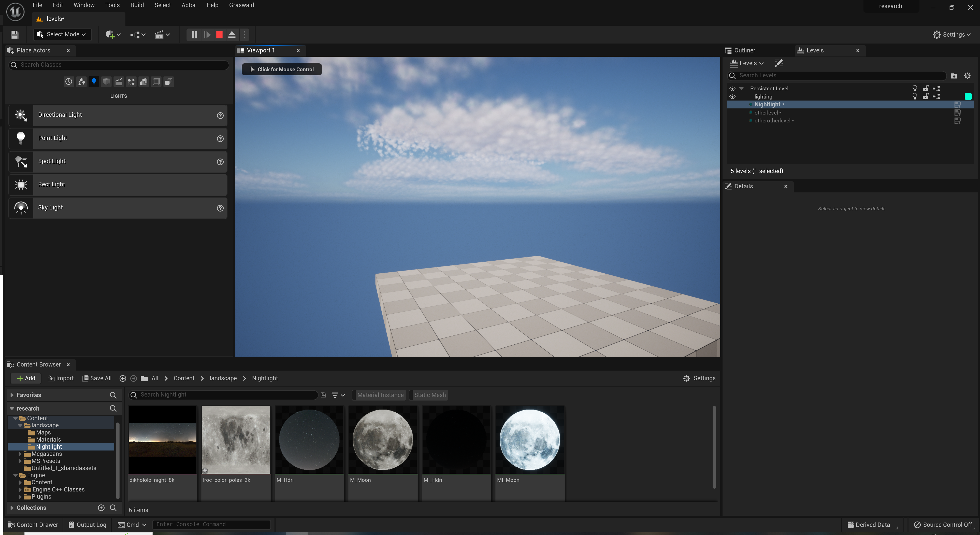The height and width of the screenshot is (535, 980).
Task: Click the cyan lighting level color swatch
Action: [x=968, y=97]
